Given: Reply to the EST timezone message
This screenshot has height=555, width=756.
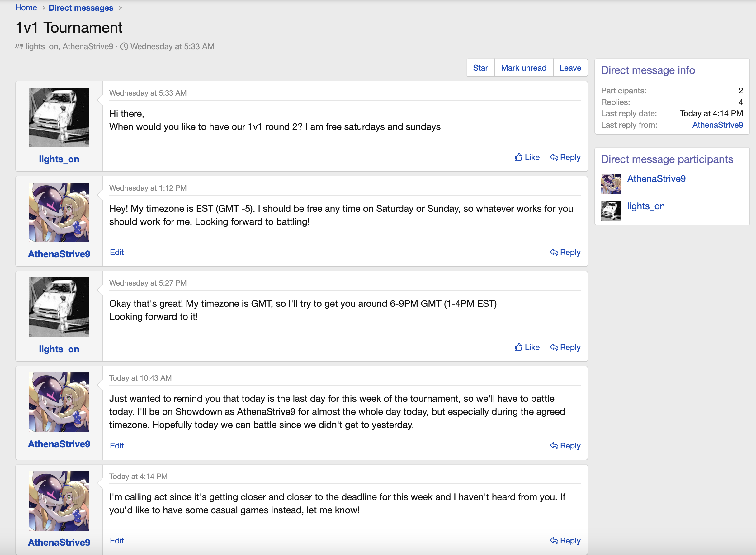Looking at the screenshot, I should [x=565, y=252].
